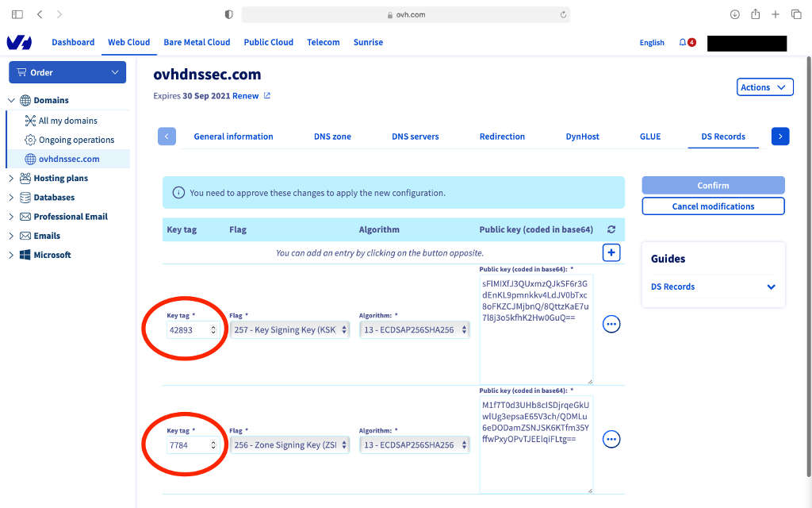This screenshot has width=812, height=508.
Task: Click the Safari share icon
Action: click(756, 14)
